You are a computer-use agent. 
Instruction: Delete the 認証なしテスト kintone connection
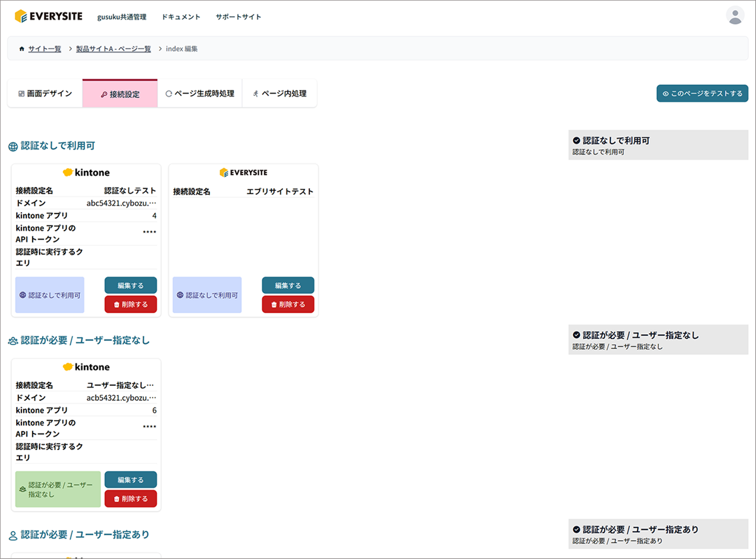(x=131, y=304)
